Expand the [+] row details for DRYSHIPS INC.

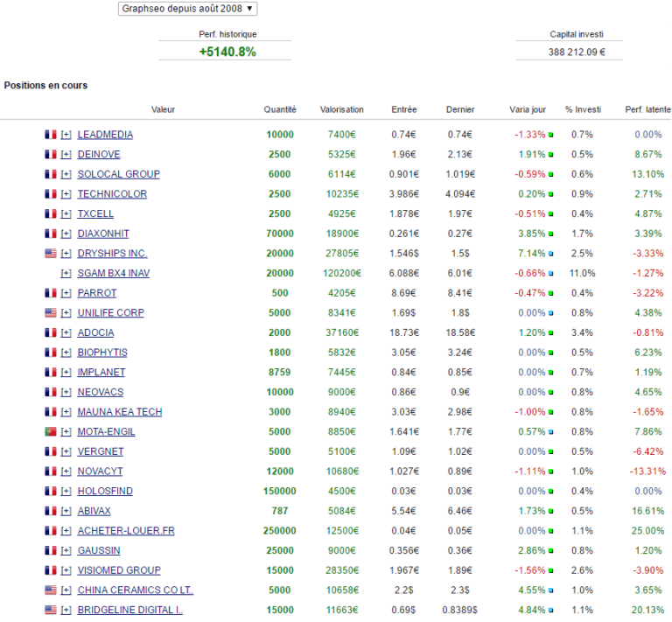66,254
